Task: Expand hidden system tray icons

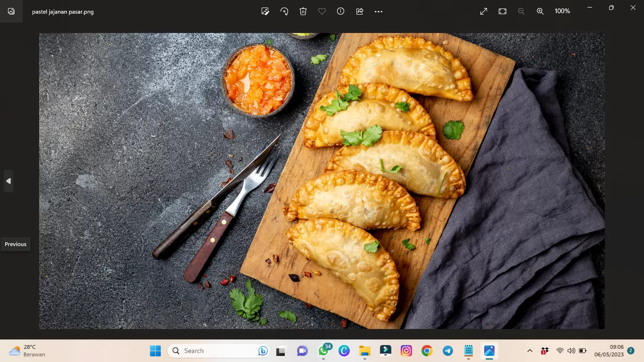Action: pos(530,351)
